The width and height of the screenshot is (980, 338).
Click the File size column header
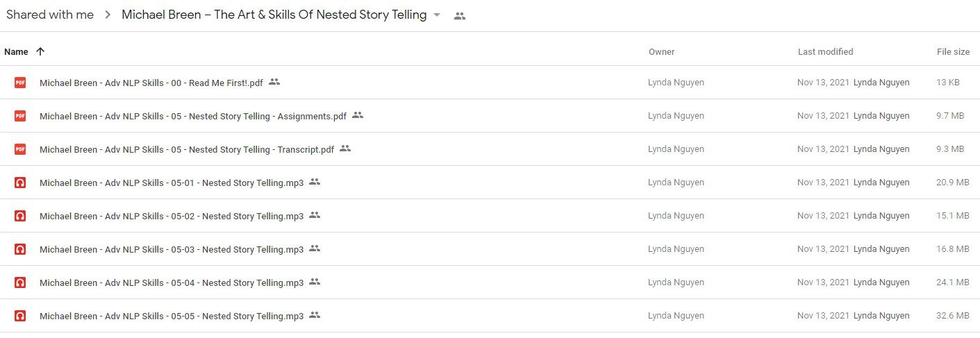click(953, 51)
